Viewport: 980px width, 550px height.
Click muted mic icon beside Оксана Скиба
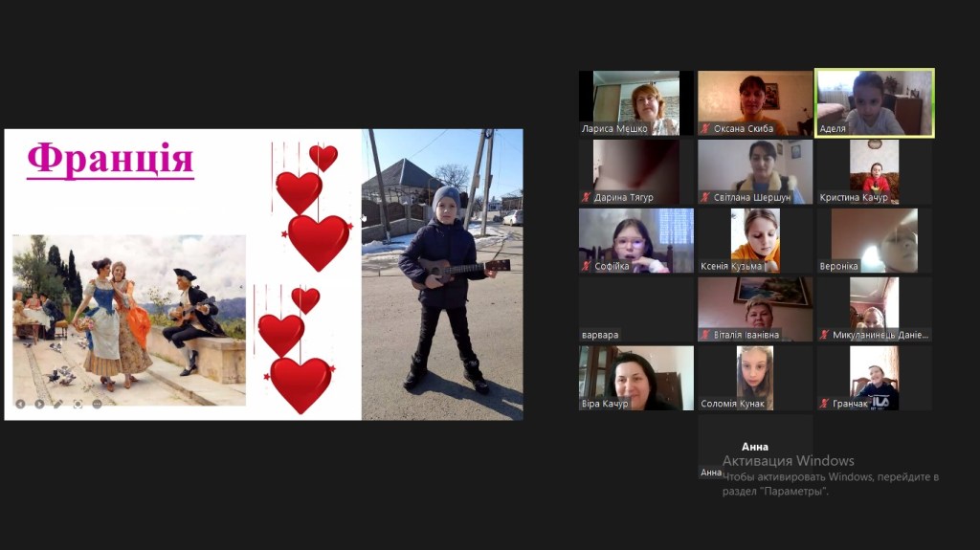tap(705, 129)
